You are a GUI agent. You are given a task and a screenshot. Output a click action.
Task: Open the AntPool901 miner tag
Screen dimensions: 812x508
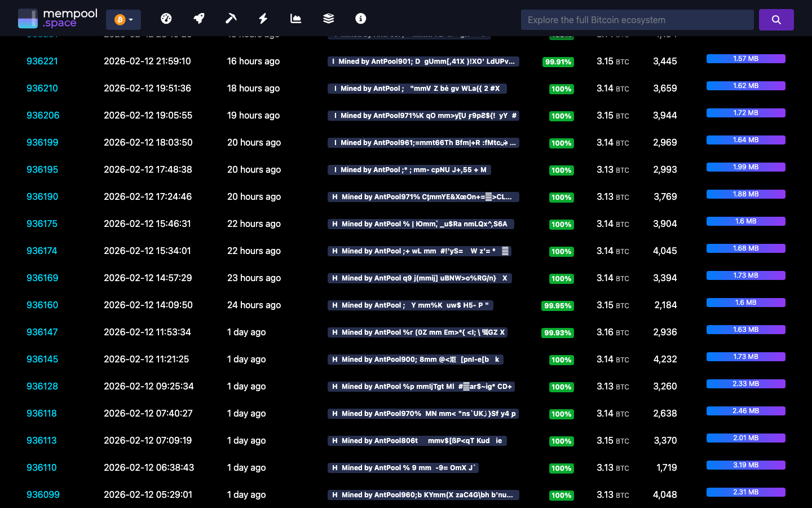424,62
